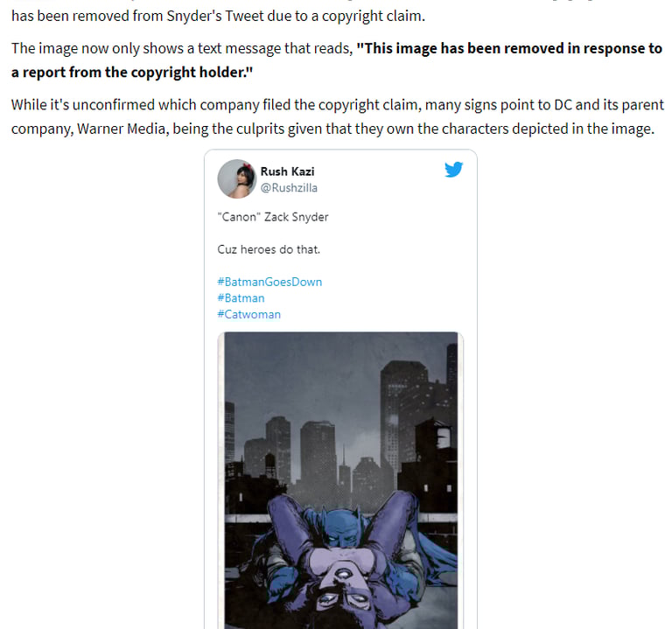Click the Rush Kazi display name
Viewport: 672px width, 629px height.
pyautogui.click(x=287, y=171)
